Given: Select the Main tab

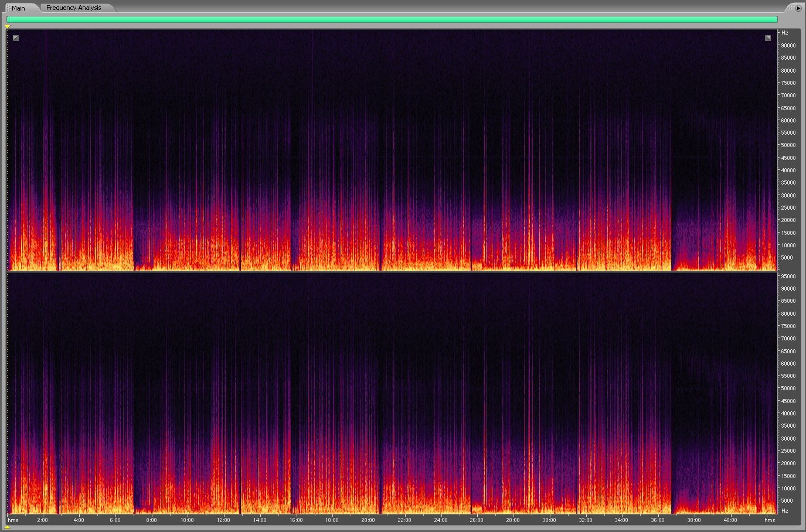Looking at the screenshot, I should [x=19, y=8].
